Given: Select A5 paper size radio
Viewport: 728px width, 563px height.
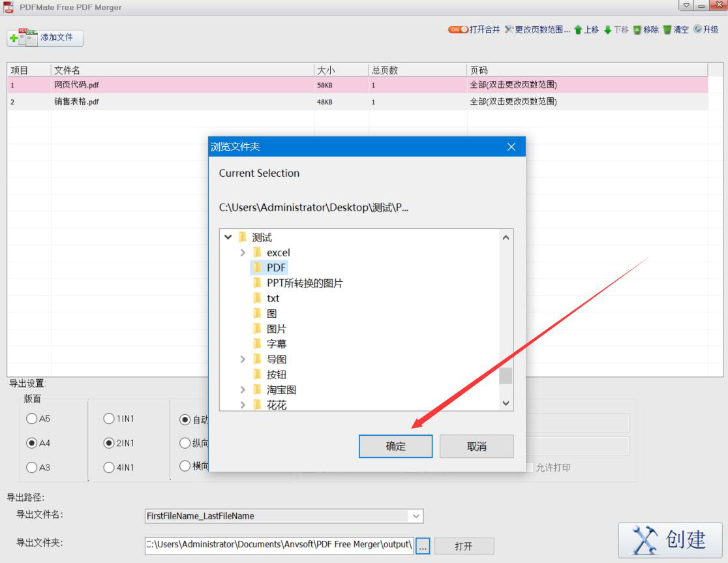Looking at the screenshot, I should tap(31, 419).
